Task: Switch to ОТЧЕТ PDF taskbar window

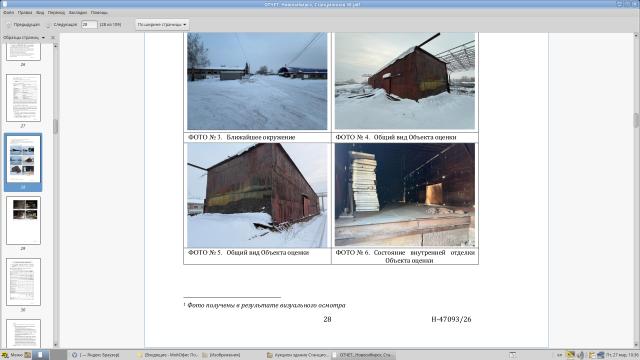Action: pyautogui.click(x=362, y=355)
